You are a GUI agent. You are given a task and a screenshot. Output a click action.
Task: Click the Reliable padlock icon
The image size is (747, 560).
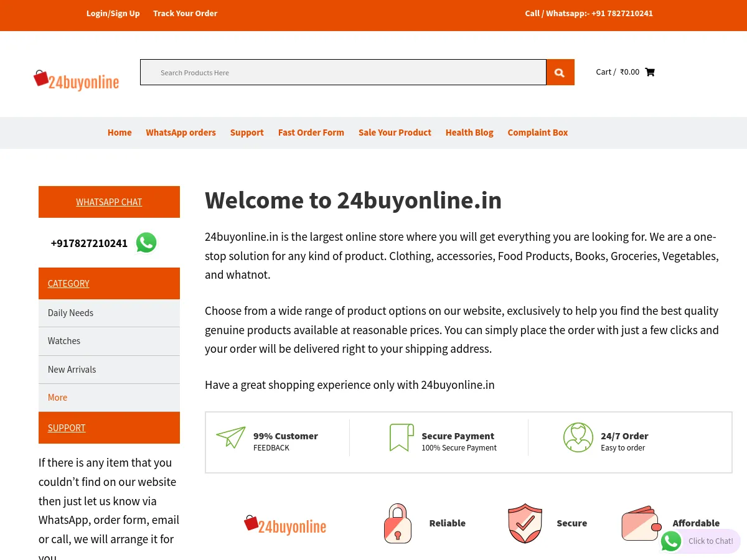[x=398, y=523]
